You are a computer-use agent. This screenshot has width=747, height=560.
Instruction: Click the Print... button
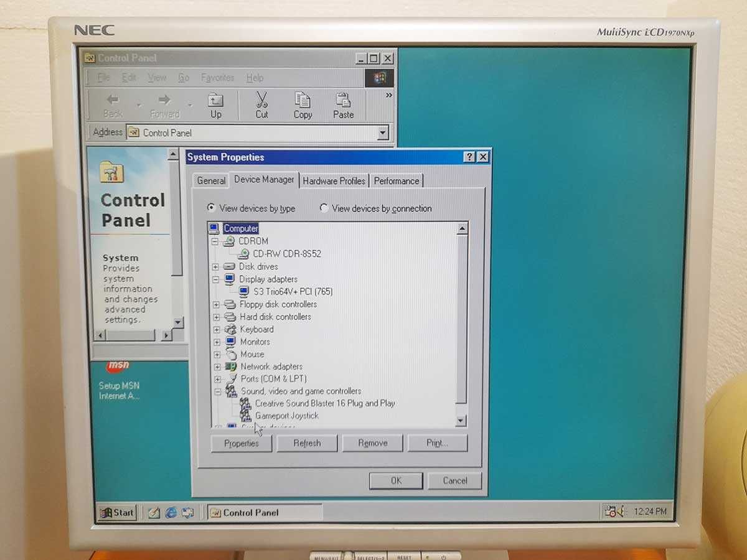click(438, 443)
